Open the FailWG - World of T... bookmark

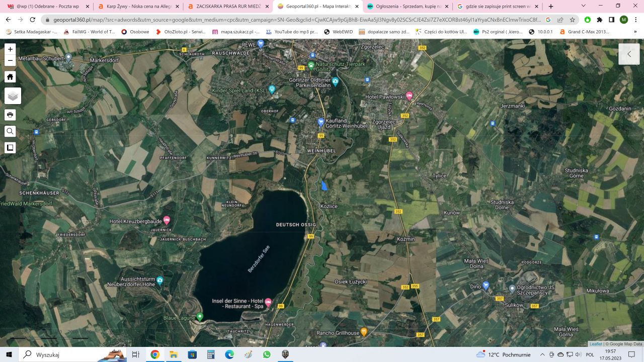89,32
